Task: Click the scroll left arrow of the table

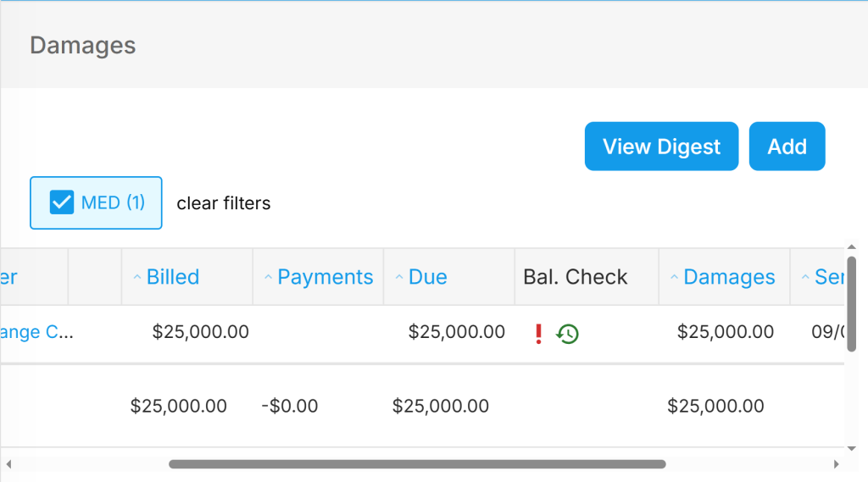Action: pyautogui.click(x=8, y=464)
